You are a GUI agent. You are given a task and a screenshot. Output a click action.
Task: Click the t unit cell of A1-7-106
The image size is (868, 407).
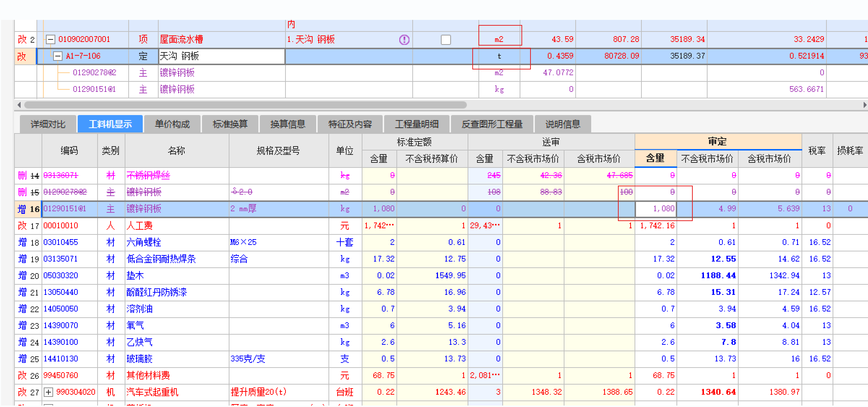(499, 56)
